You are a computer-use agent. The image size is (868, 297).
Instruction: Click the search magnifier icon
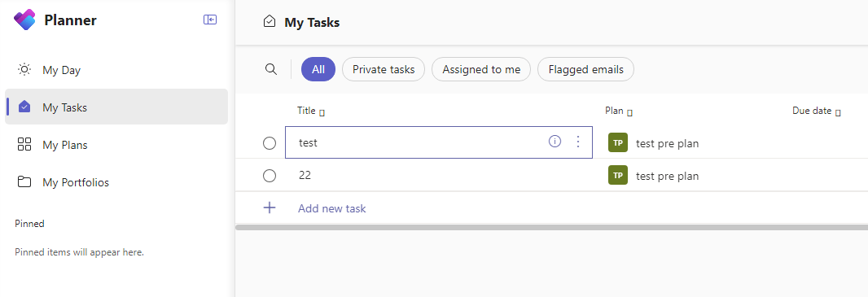click(x=270, y=69)
